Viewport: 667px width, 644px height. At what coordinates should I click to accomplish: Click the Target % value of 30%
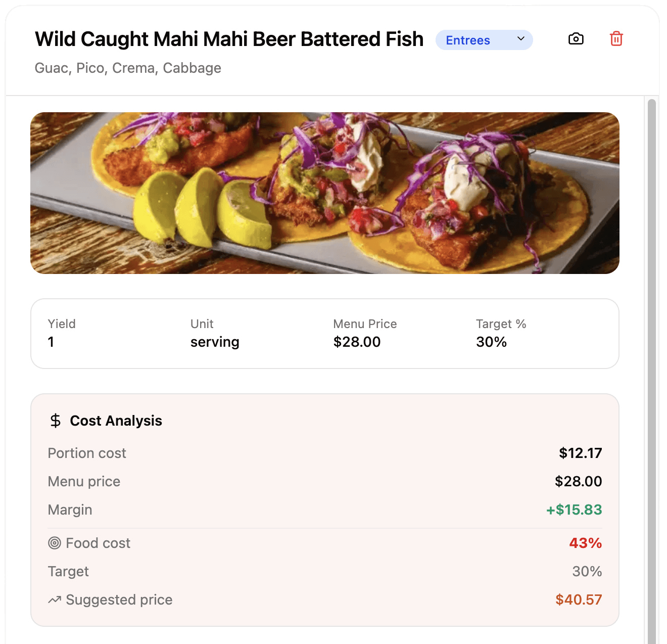coord(491,342)
